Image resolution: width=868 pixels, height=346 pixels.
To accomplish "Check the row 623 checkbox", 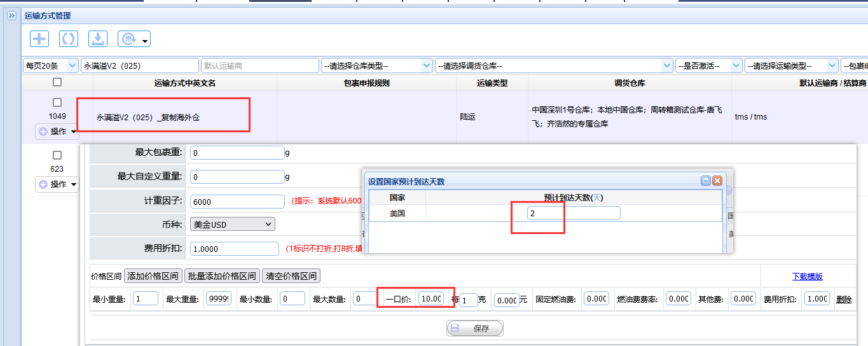I will (57, 155).
